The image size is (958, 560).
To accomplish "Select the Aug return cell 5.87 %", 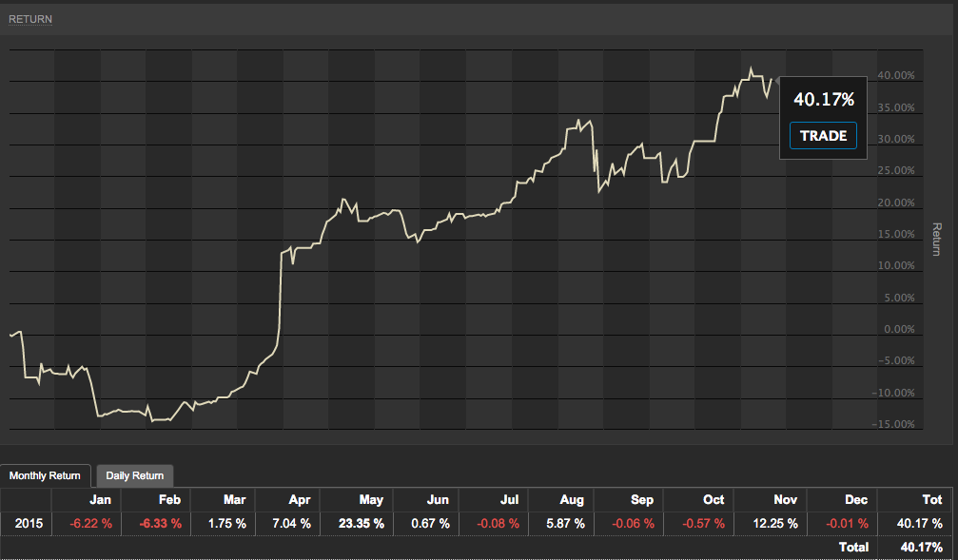I will point(568,523).
